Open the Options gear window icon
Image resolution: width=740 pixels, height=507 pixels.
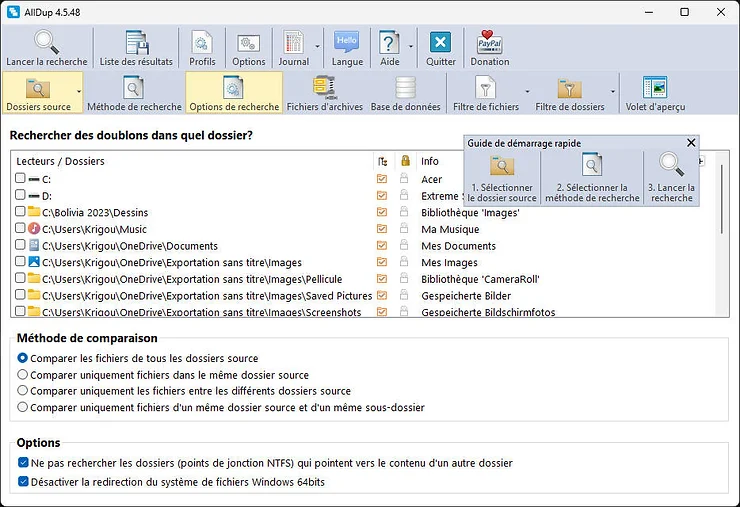[249, 44]
